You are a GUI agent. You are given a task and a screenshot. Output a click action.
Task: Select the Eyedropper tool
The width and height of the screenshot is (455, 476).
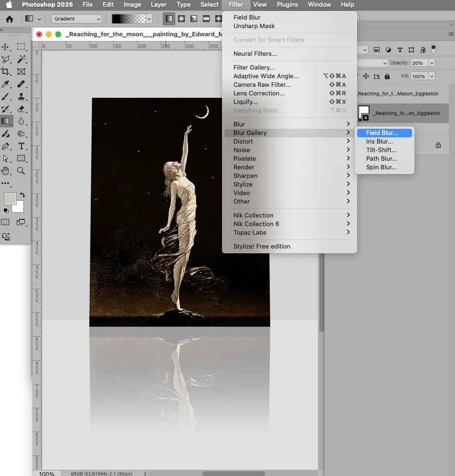coord(5,84)
